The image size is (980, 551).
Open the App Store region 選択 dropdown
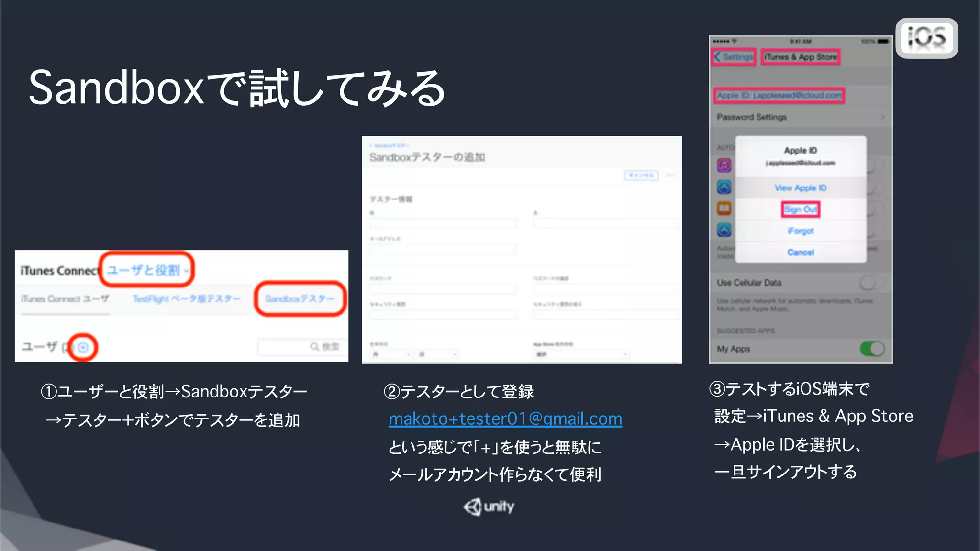click(x=581, y=354)
